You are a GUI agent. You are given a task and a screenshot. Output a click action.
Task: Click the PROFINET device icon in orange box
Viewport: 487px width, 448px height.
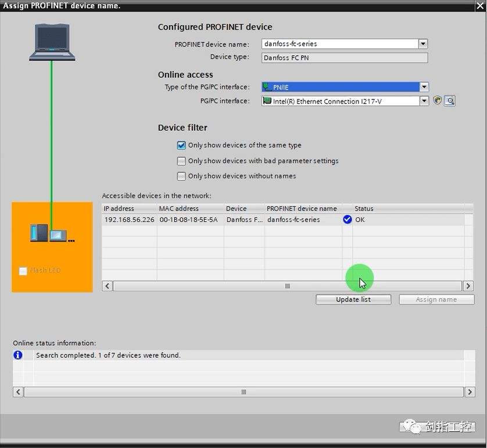click(52, 234)
